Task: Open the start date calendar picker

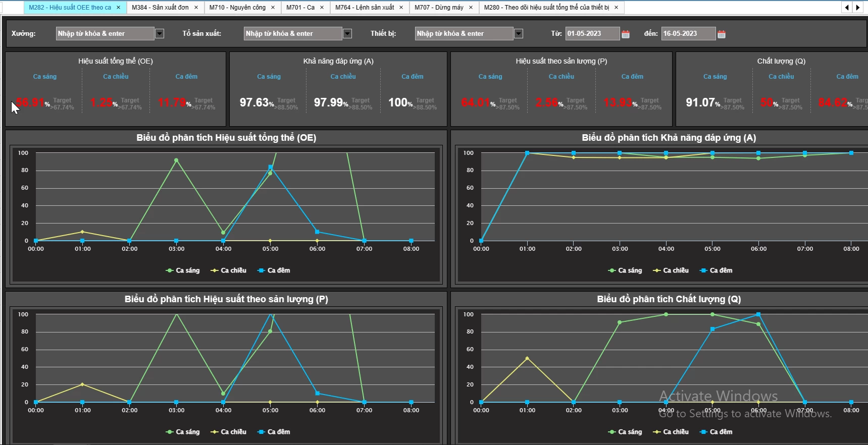Action: [626, 34]
